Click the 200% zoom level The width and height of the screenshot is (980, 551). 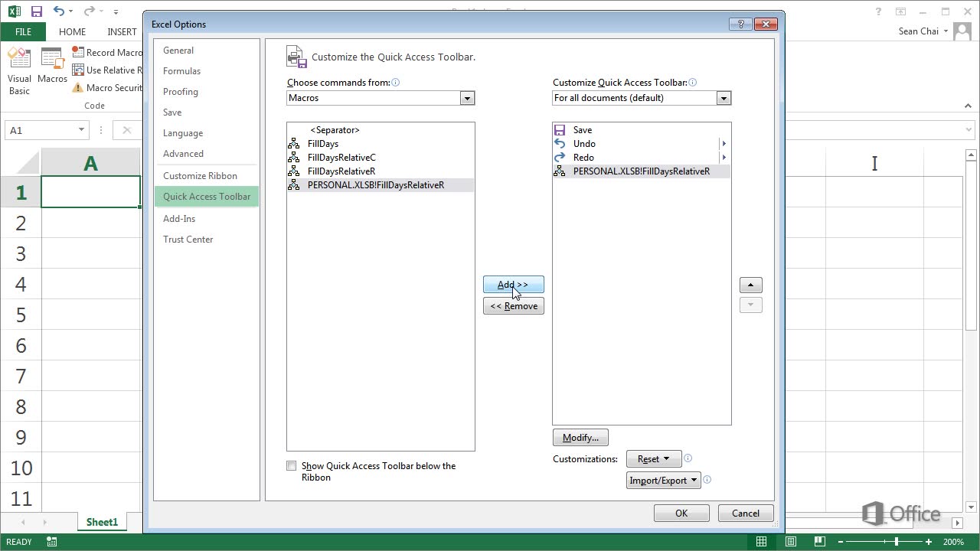(952, 542)
